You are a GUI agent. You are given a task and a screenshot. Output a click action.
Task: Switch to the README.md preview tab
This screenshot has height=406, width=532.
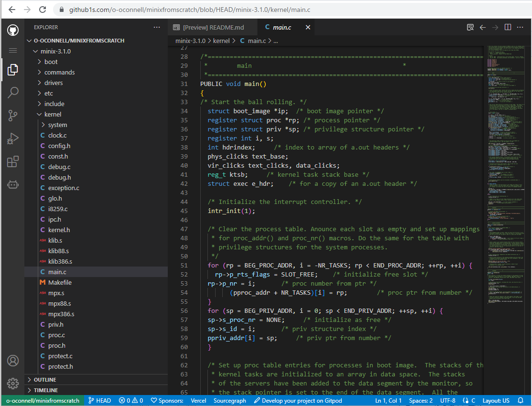[213, 27]
